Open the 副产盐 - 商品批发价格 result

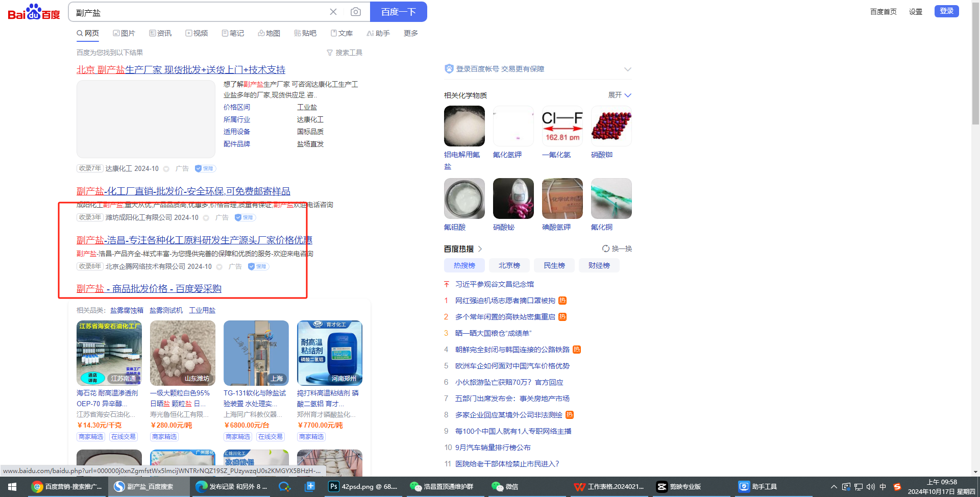pos(149,288)
